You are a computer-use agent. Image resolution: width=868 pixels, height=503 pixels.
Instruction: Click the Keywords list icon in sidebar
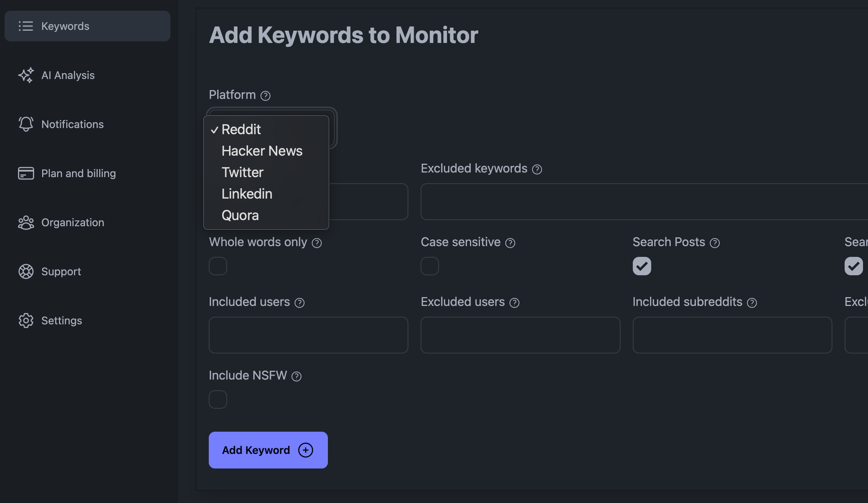(26, 26)
